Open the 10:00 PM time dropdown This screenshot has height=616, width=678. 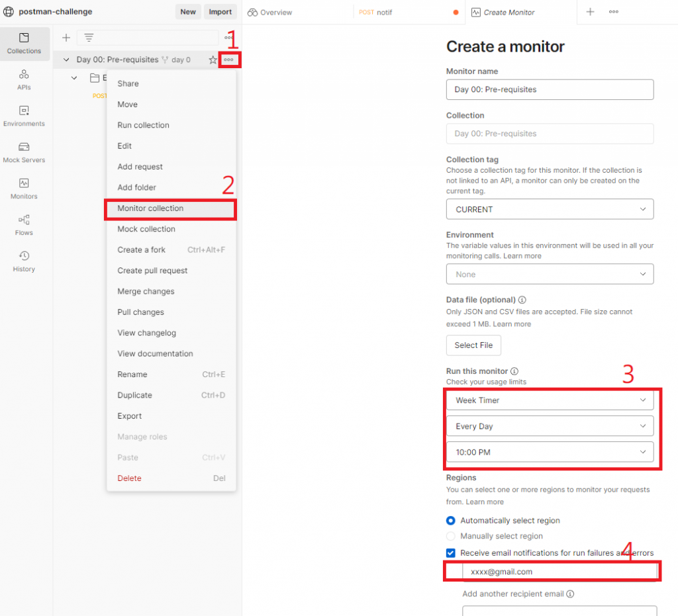pos(550,452)
